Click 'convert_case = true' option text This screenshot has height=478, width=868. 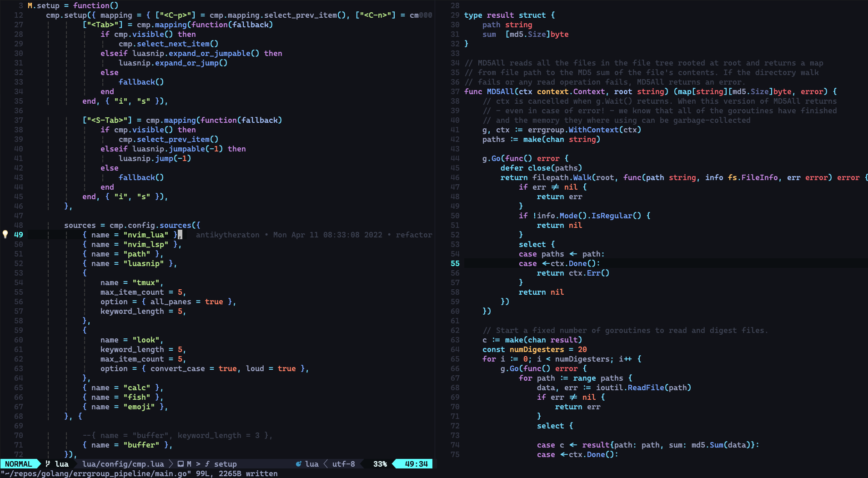[194, 368]
